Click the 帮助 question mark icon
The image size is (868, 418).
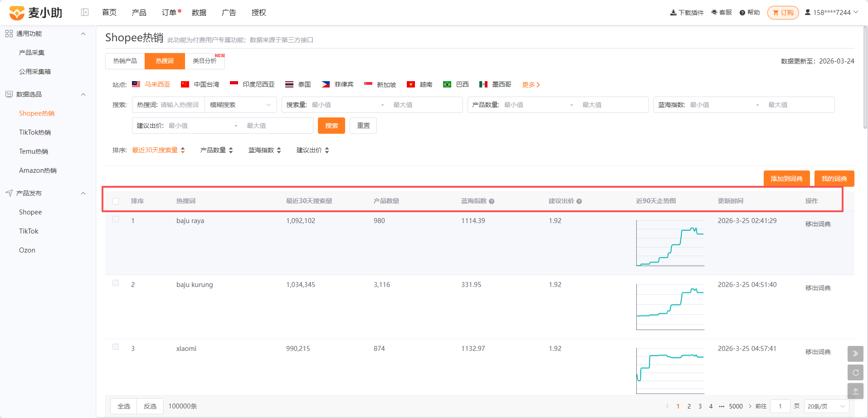tap(742, 13)
